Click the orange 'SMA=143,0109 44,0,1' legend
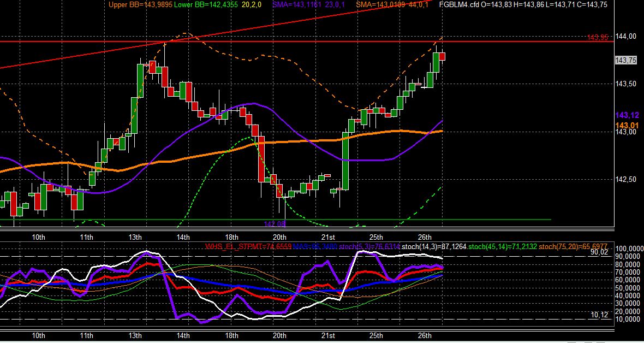644x343 pixels. (x=392, y=4)
